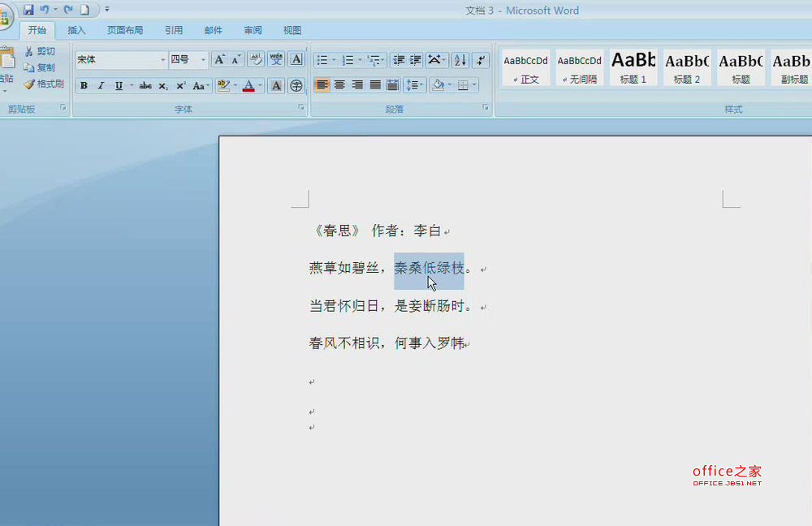The width and height of the screenshot is (812, 526).
Task: Apply the 标题 1 style
Action: 633,67
